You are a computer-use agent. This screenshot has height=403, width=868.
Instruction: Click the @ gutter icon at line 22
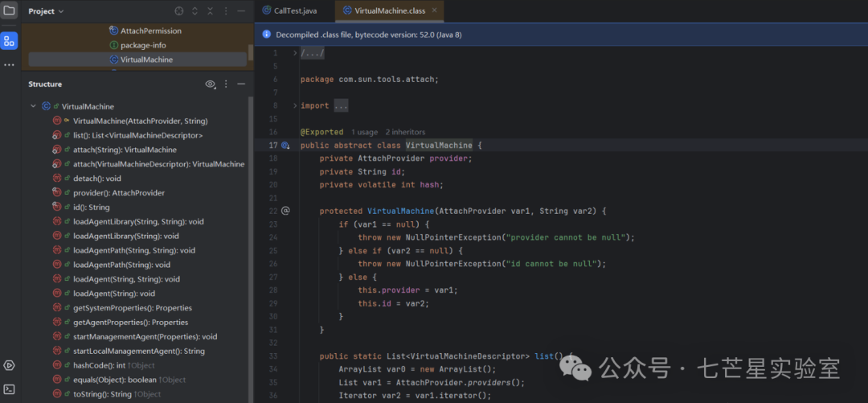[x=285, y=211]
